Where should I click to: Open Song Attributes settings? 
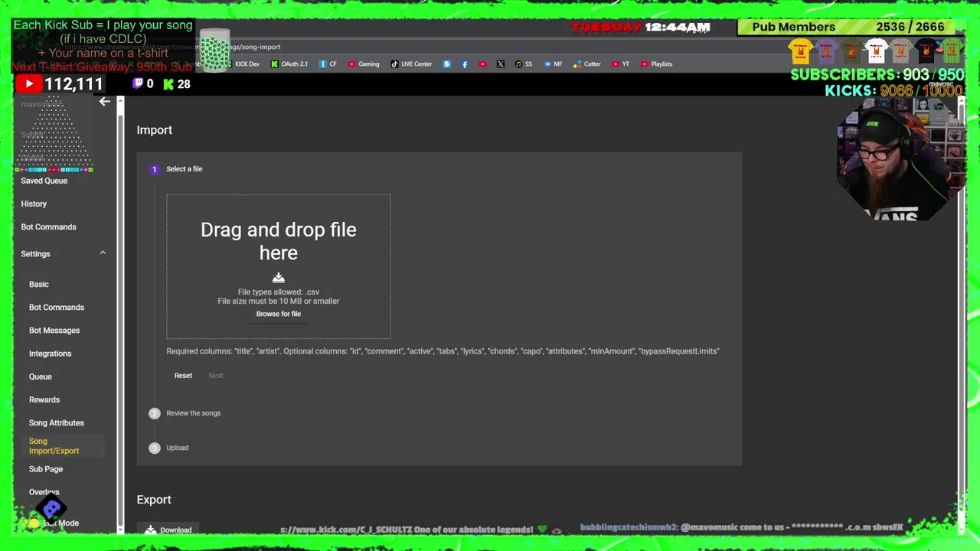click(x=57, y=423)
